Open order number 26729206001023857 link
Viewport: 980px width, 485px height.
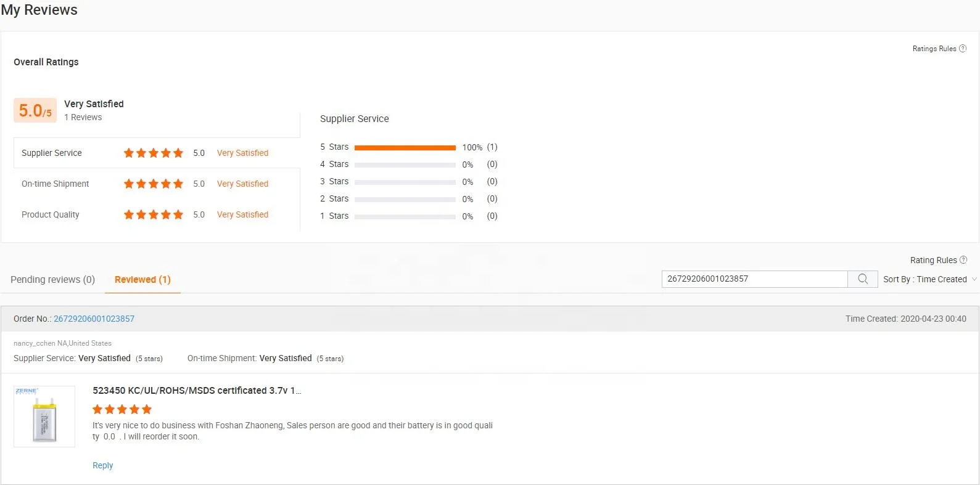pos(94,319)
